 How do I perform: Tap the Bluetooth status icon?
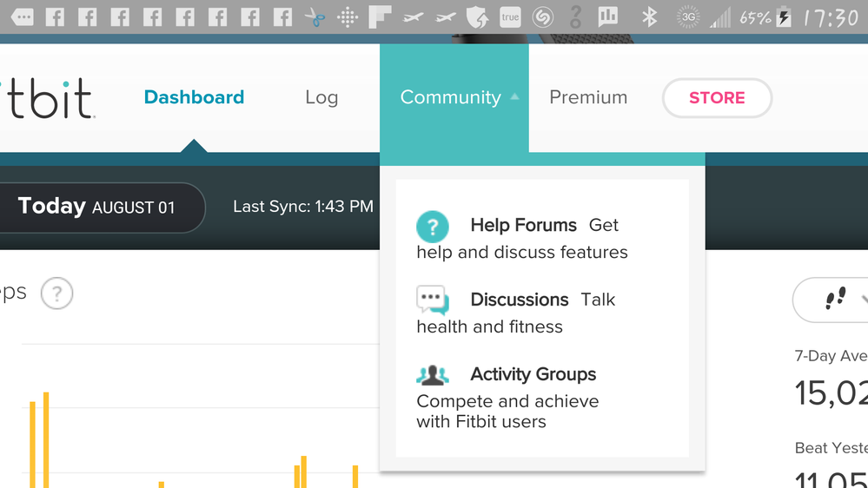coord(649,17)
